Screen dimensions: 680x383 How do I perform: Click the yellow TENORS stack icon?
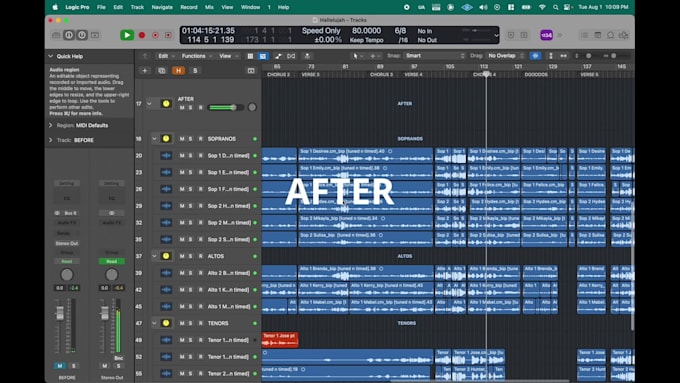click(x=166, y=323)
